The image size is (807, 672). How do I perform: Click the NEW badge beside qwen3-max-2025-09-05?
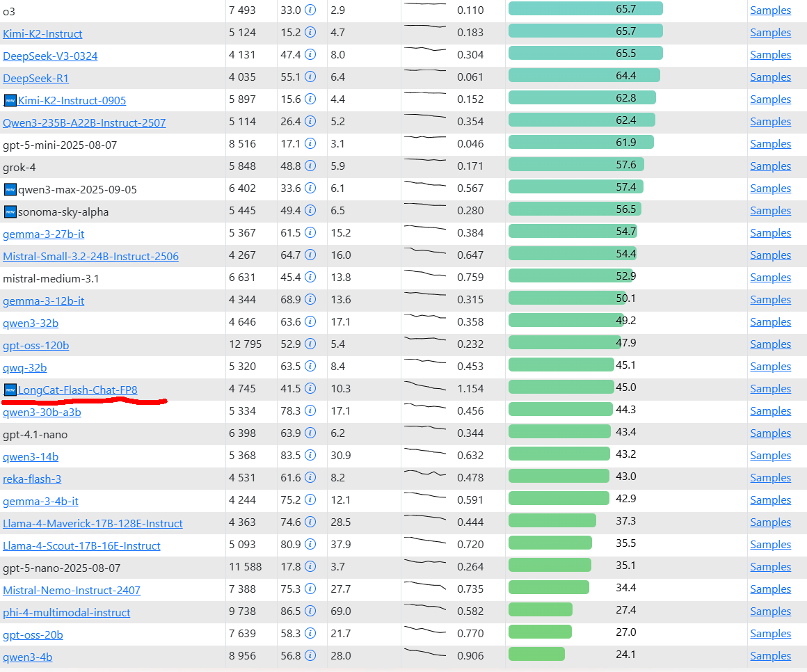click(10, 189)
